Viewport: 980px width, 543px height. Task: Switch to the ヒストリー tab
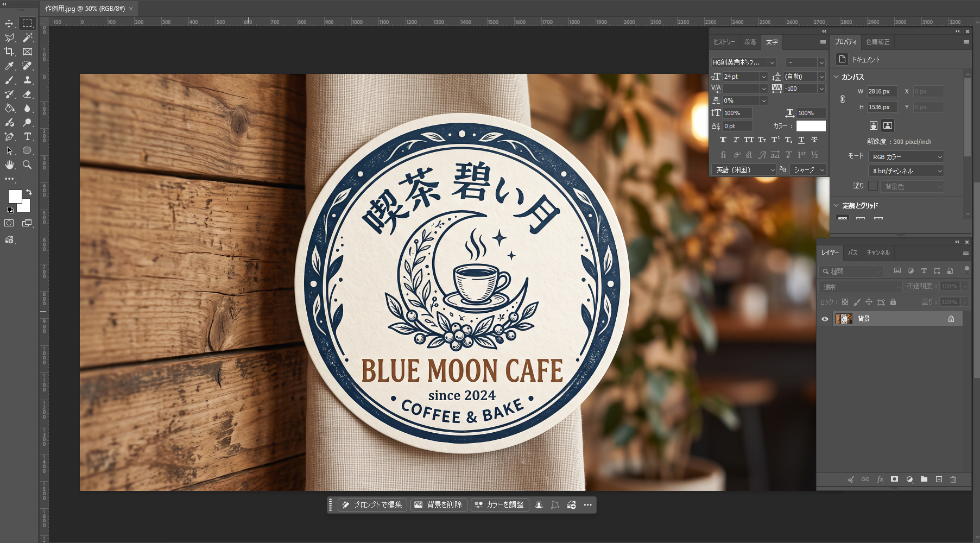(724, 42)
